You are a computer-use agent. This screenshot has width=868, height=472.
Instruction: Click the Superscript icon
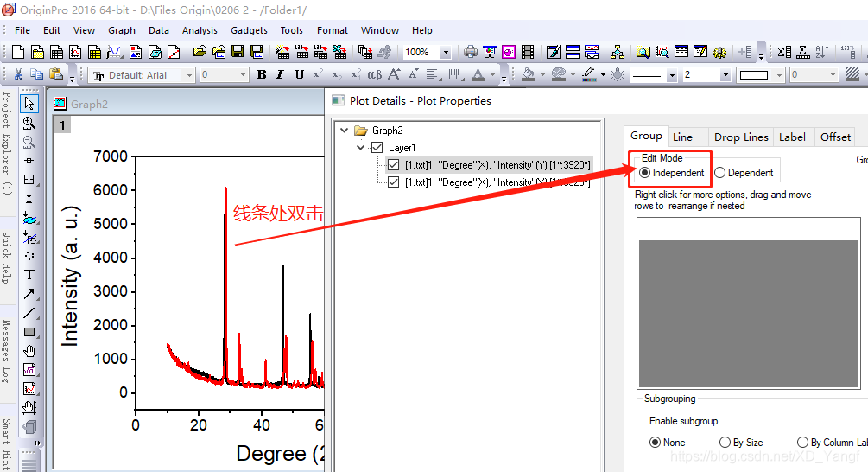click(318, 74)
